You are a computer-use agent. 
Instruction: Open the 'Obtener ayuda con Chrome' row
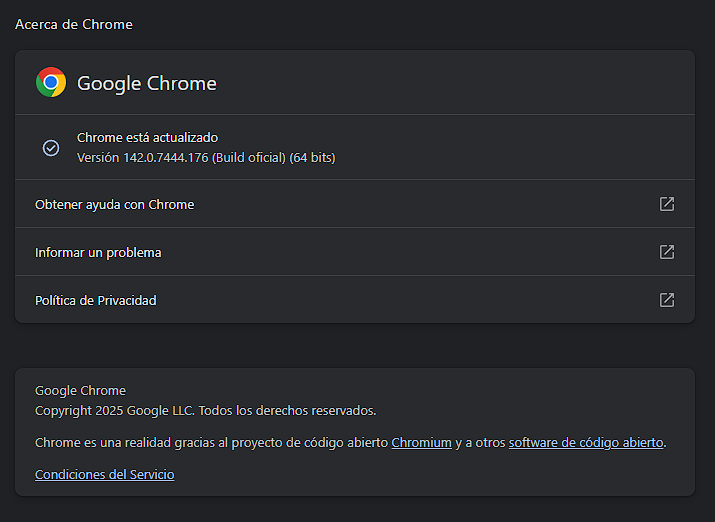click(x=115, y=204)
